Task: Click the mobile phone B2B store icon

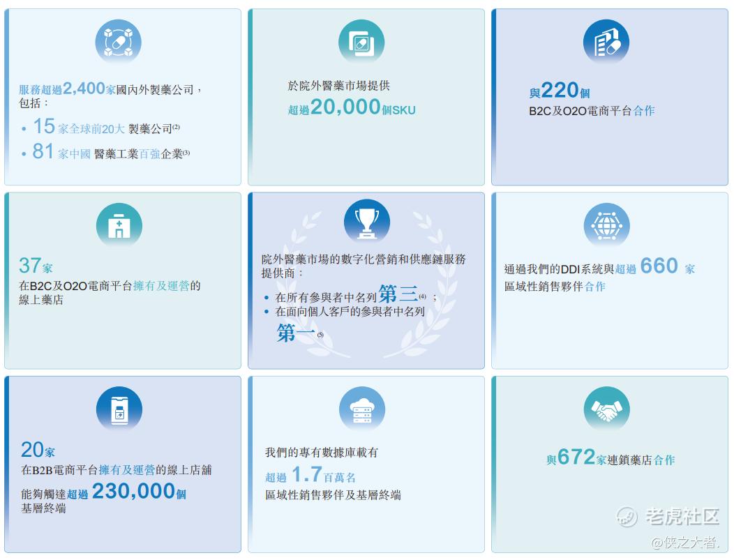Action: (119, 409)
